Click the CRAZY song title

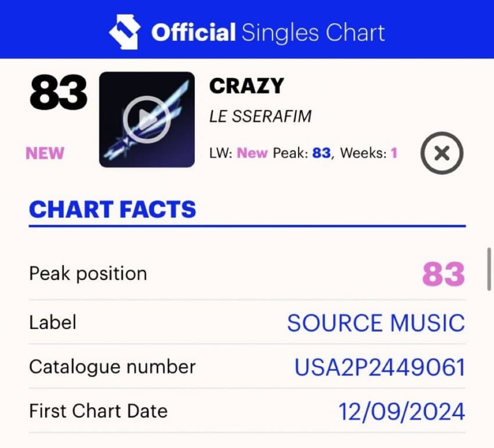(246, 86)
